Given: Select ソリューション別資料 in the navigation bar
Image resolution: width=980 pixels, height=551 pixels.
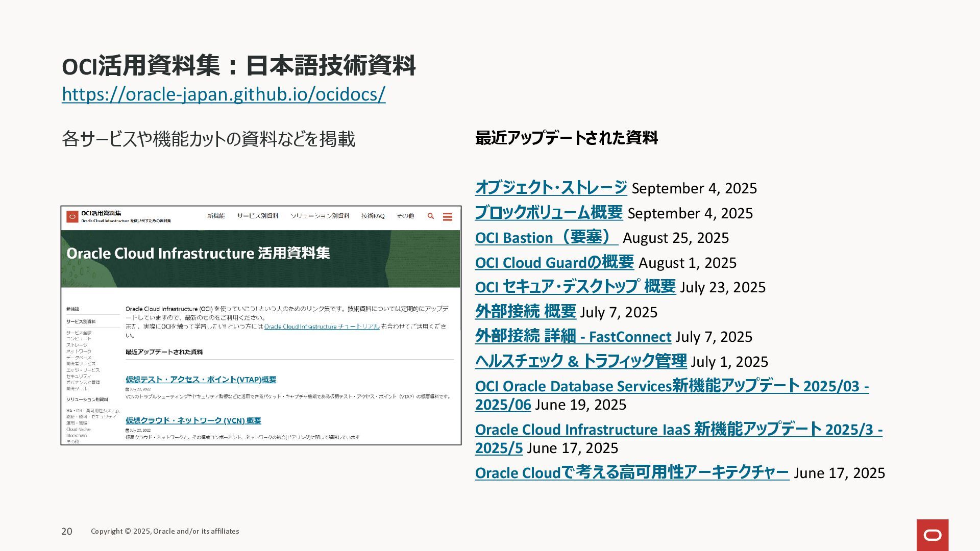Looking at the screenshot, I should point(320,216).
